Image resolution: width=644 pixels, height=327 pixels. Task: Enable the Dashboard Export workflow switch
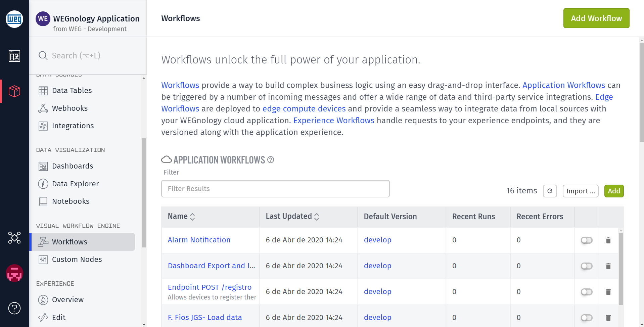pyautogui.click(x=587, y=266)
